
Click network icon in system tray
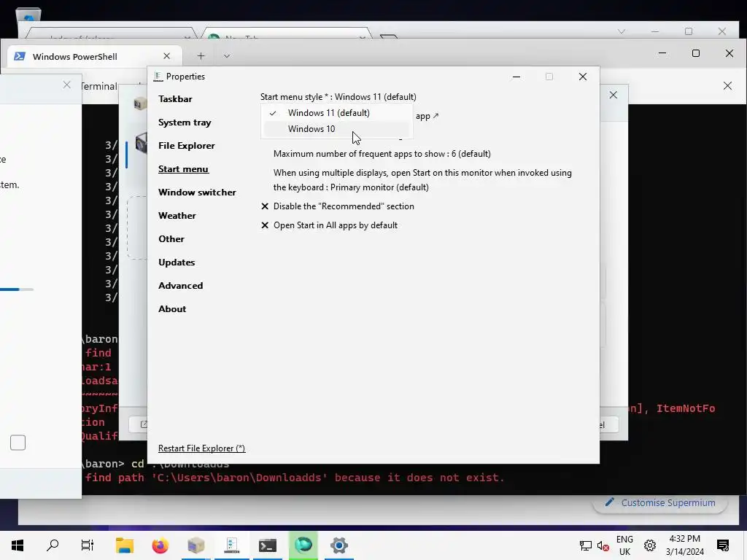[x=586, y=545]
